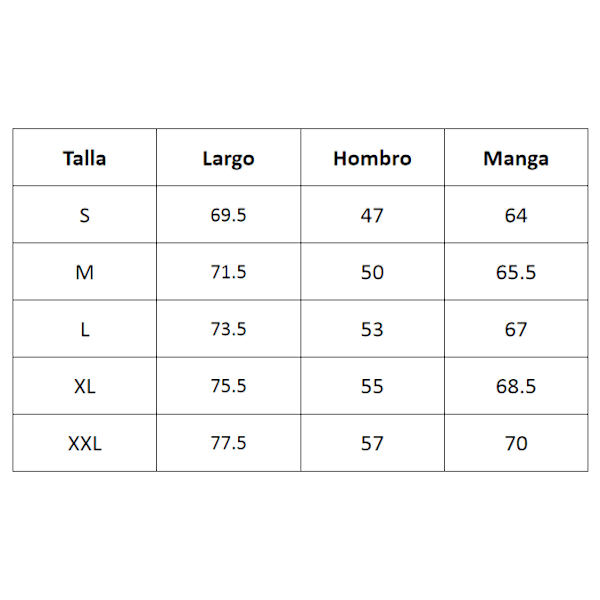Click the Manga value 64
Screen dimensions: 600x600
[516, 215]
